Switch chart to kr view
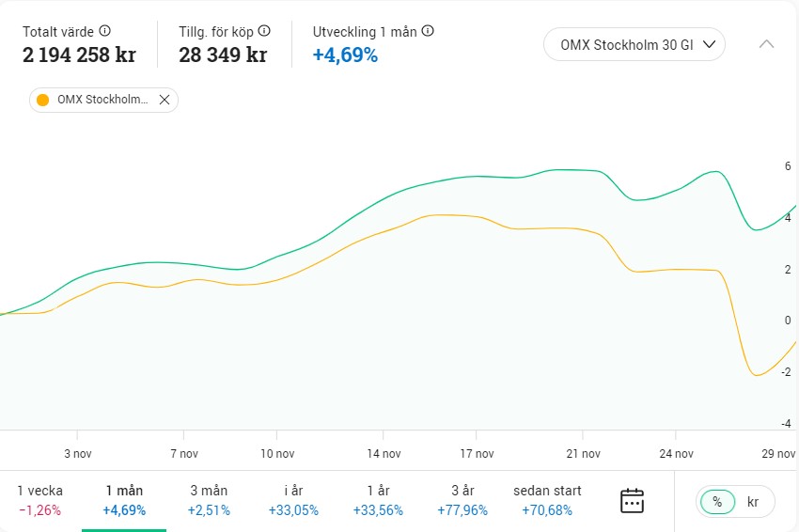The image size is (799, 532). coord(753,502)
